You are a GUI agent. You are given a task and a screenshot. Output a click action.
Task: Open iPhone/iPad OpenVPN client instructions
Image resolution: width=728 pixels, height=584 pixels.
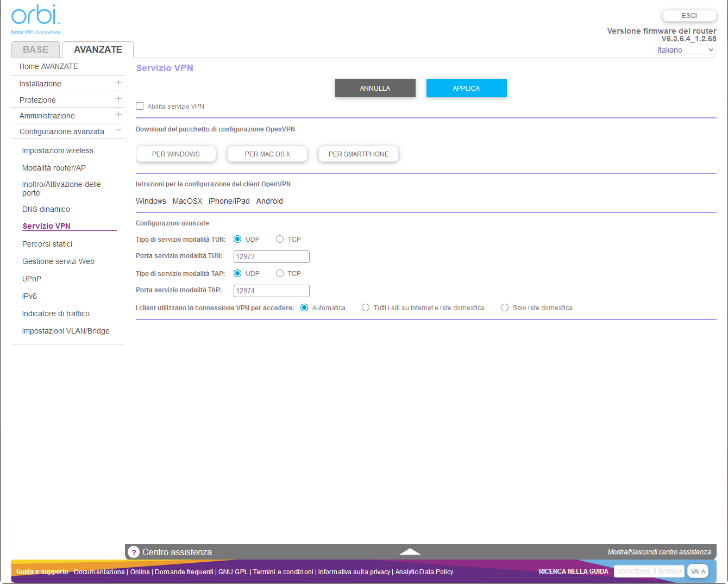point(229,201)
